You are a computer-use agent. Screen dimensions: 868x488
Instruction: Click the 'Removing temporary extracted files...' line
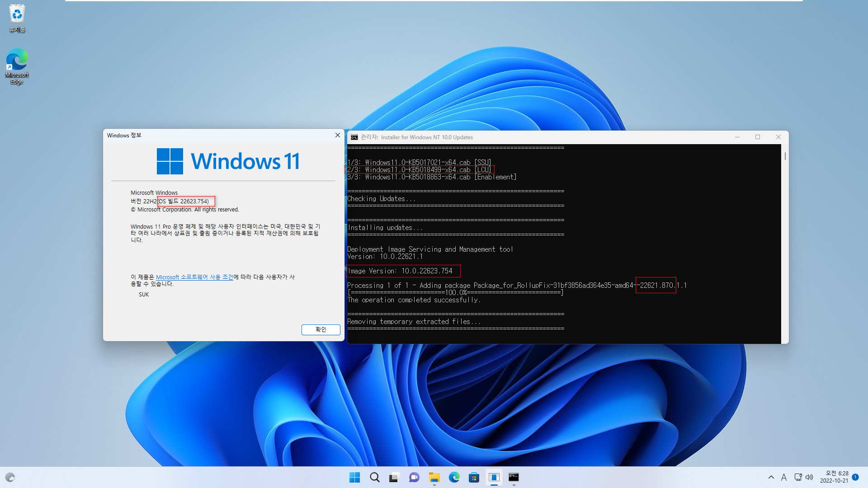pos(414,322)
